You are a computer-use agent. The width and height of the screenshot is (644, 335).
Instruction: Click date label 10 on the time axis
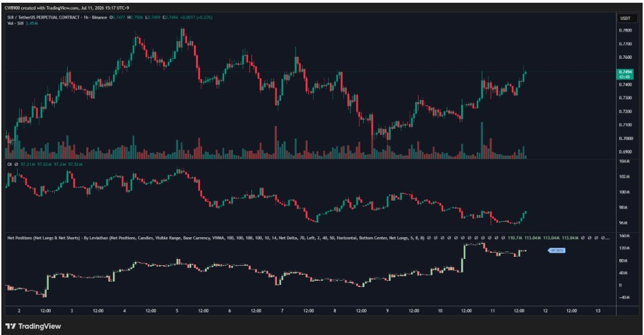click(440, 311)
